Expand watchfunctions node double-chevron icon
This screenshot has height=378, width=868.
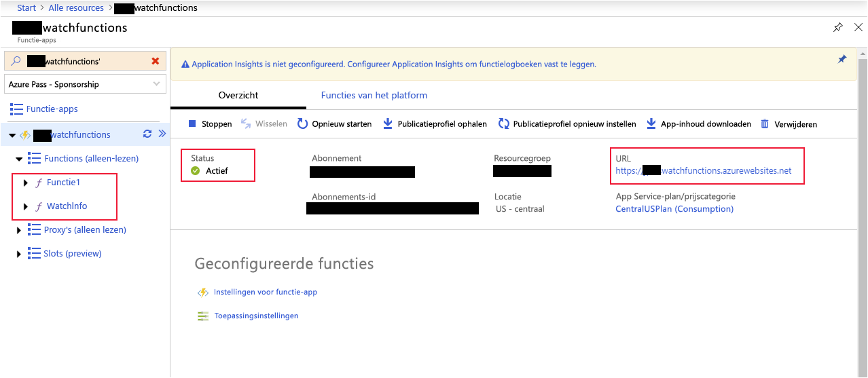[162, 134]
